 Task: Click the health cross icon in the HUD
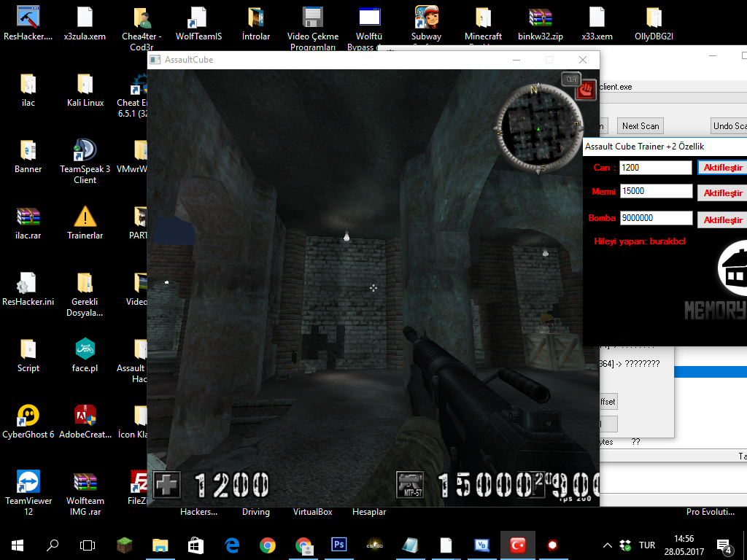coord(166,484)
